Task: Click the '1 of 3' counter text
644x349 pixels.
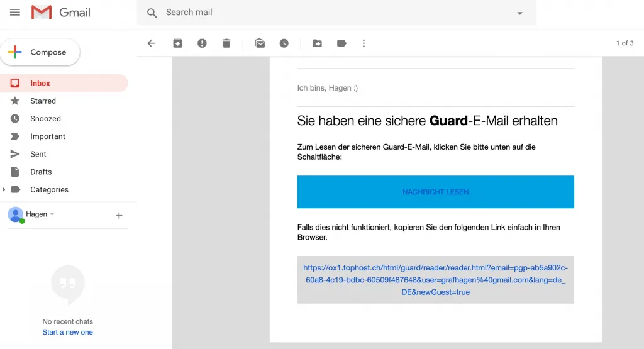Action: point(625,43)
